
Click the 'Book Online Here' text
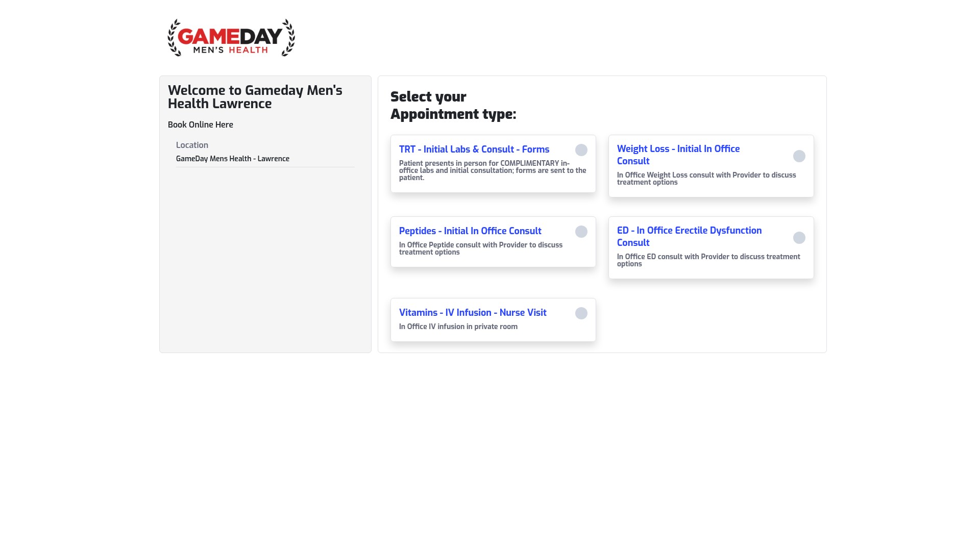201,124
